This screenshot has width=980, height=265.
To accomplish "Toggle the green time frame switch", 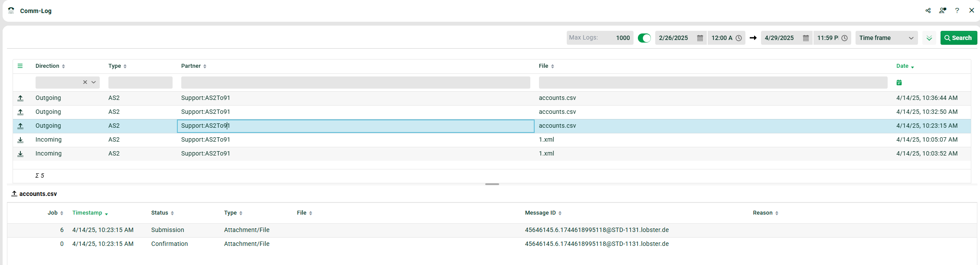I will click(644, 38).
